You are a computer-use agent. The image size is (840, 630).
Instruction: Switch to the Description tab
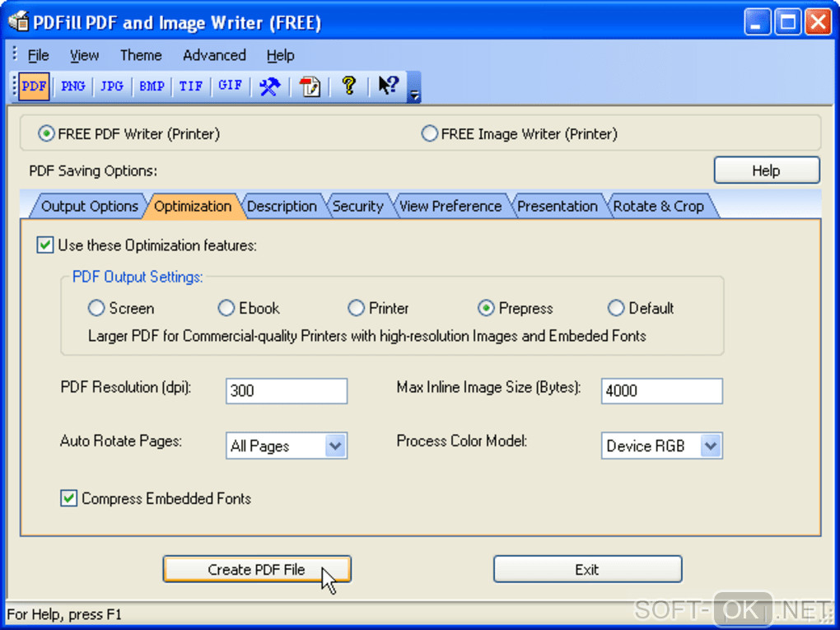click(x=282, y=206)
